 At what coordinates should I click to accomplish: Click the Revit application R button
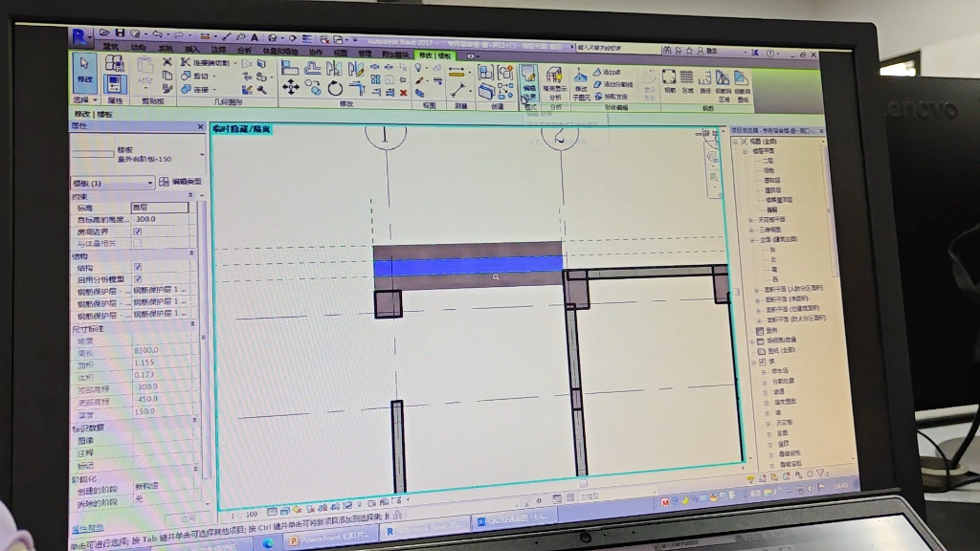[x=79, y=37]
